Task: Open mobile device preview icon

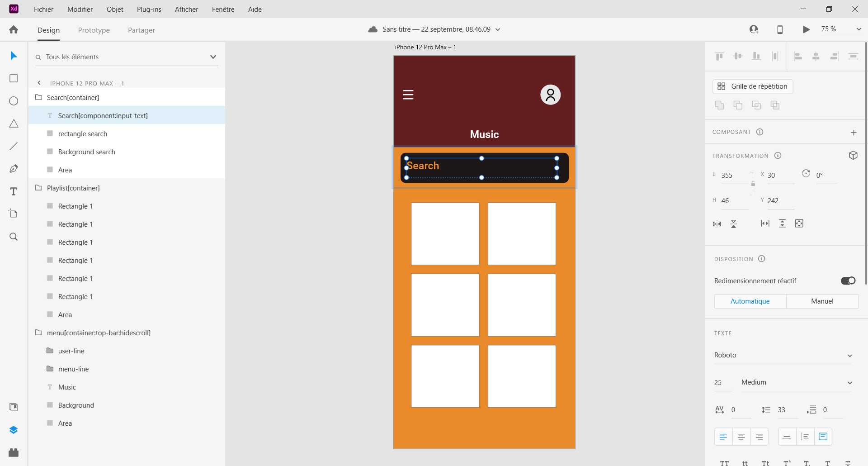Action: tap(780, 29)
